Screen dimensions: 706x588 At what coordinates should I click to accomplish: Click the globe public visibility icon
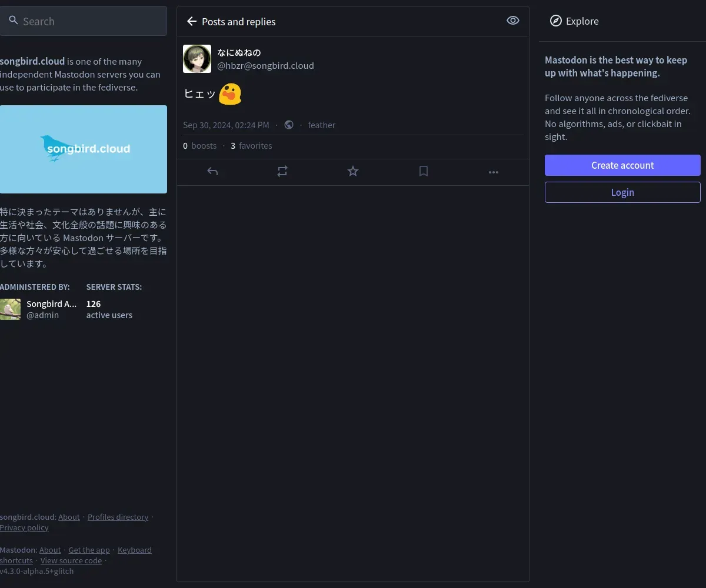289,125
